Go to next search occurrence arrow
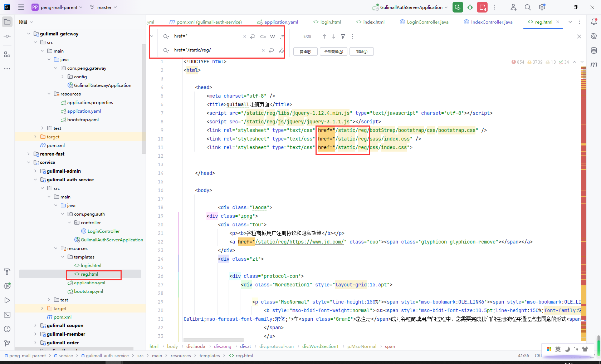The image size is (601, 364). (334, 36)
